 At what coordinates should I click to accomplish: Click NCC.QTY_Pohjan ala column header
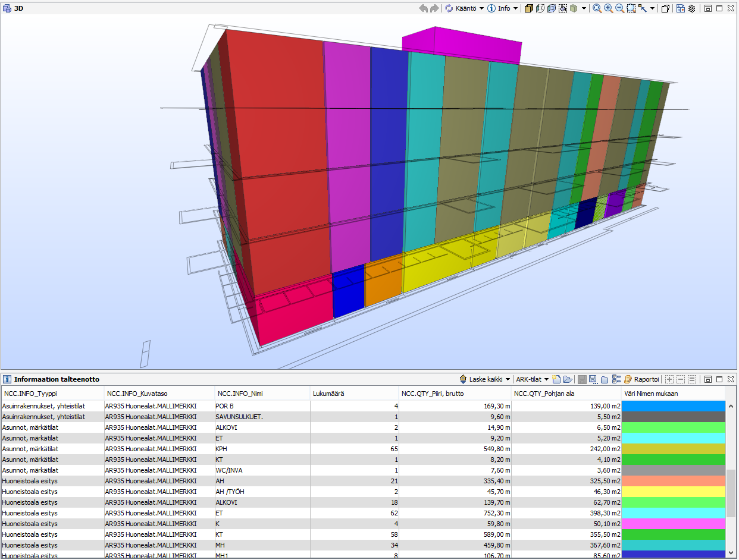pyautogui.click(x=566, y=393)
